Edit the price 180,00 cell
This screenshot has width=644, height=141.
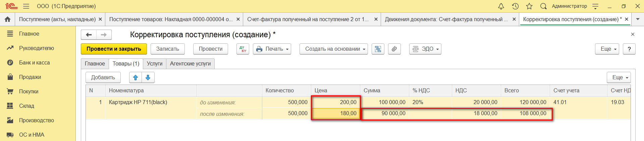[x=336, y=113]
